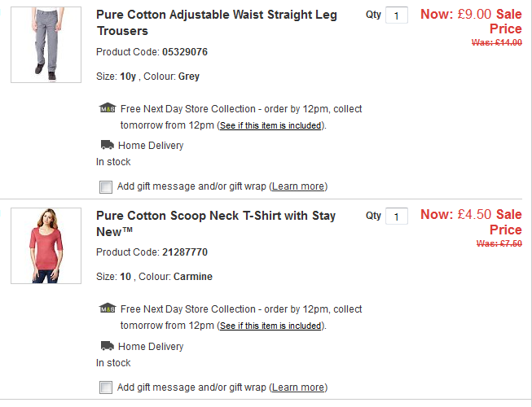Click 'Learn more' gift wrap link for T-shirt
The width and height of the screenshot is (532, 407).
tap(298, 387)
